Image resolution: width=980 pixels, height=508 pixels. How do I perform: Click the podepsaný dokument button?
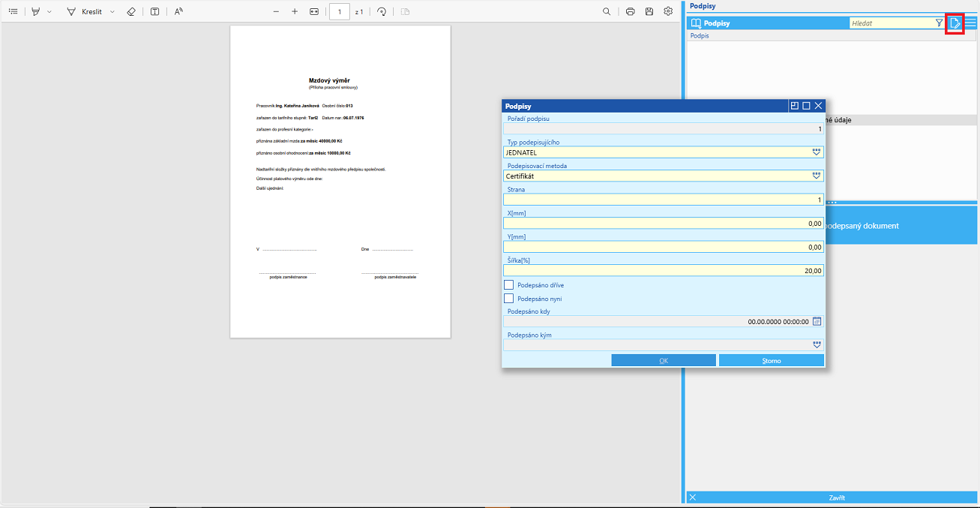(902, 226)
